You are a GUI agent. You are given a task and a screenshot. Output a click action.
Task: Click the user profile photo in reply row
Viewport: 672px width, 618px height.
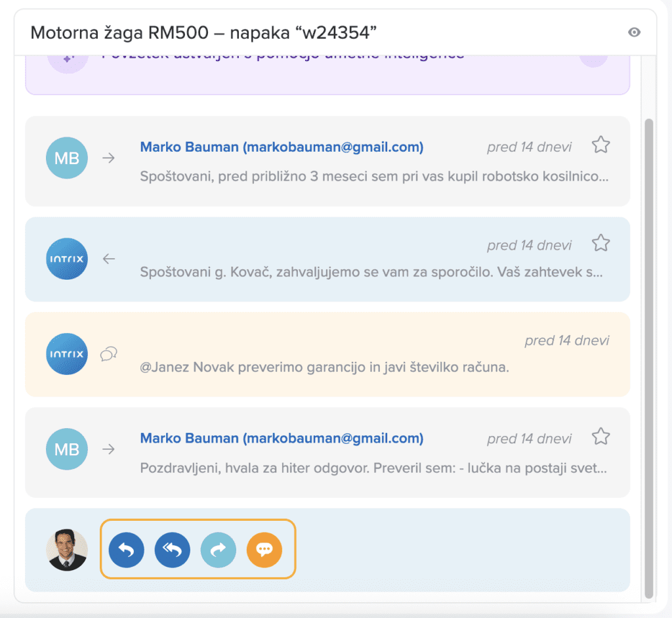(66, 550)
